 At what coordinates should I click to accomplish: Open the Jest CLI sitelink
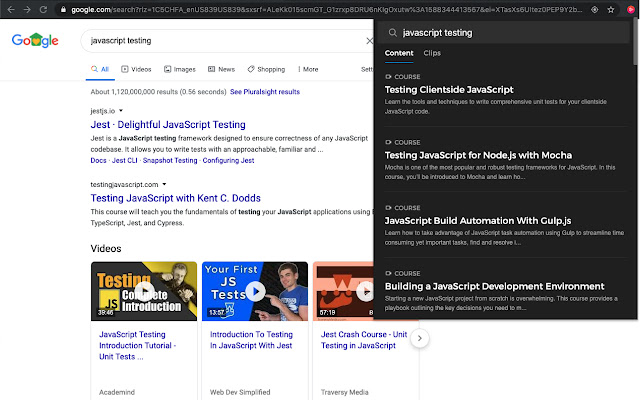coord(124,160)
